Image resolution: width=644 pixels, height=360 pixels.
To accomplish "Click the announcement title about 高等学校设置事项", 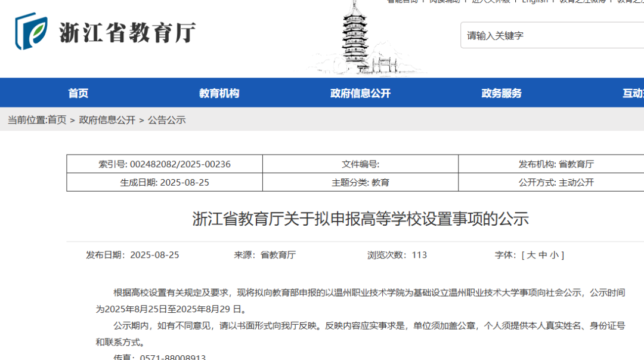I will [360, 219].
